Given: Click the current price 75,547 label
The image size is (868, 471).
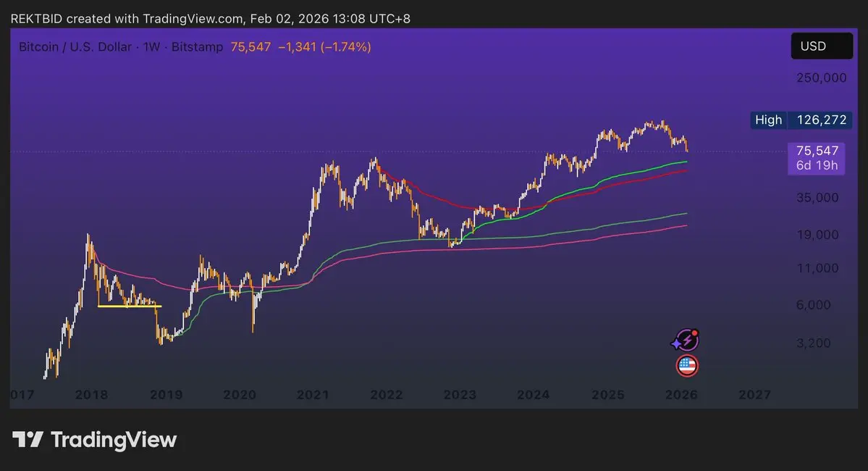Looking at the screenshot, I should (x=817, y=158).
